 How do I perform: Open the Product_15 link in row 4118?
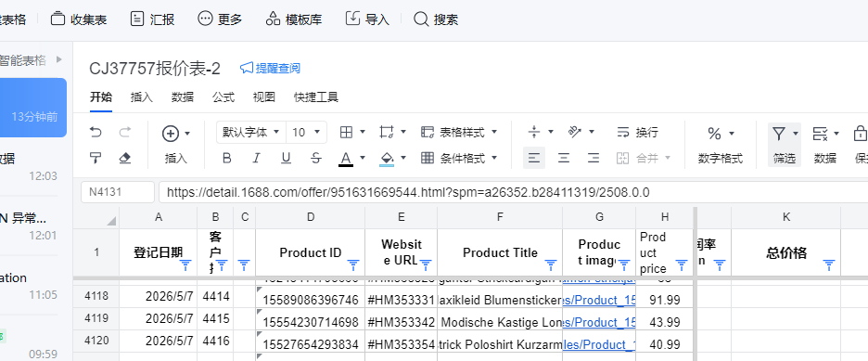click(599, 300)
